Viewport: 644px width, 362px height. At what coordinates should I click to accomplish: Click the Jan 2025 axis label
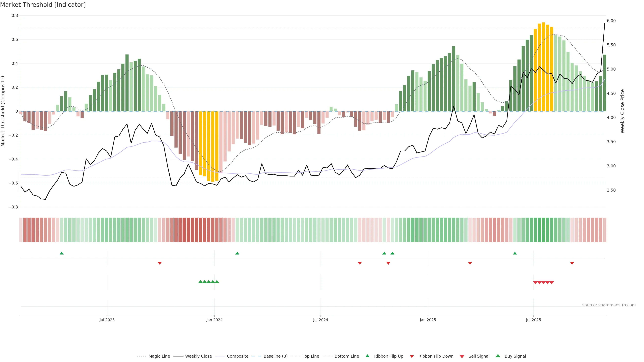[428, 320]
